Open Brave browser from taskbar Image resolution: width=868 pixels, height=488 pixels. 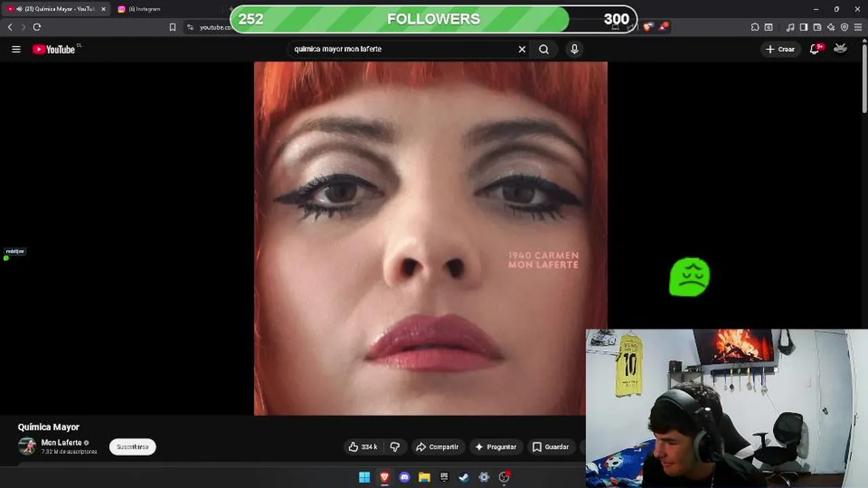click(384, 477)
